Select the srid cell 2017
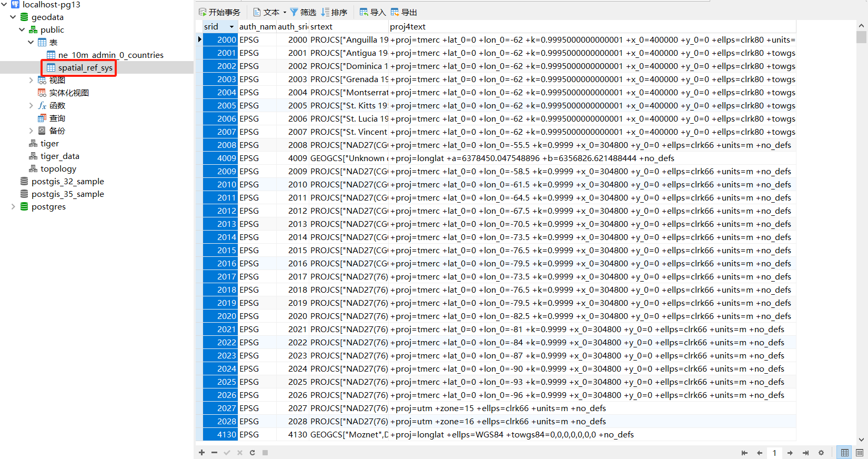The width and height of the screenshot is (868, 459). click(x=220, y=277)
